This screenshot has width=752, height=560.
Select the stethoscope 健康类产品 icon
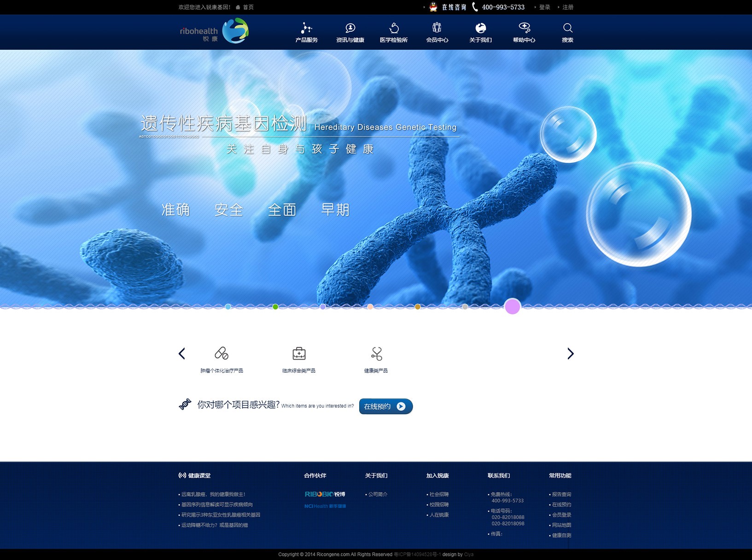tap(376, 353)
